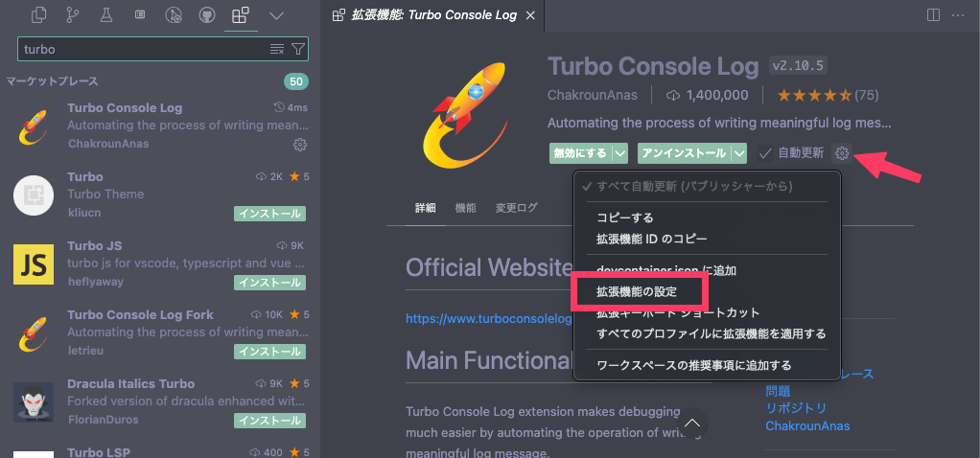Select Turbo Console Log in marketplace list
The height and width of the screenshot is (458, 980).
[x=160, y=126]
